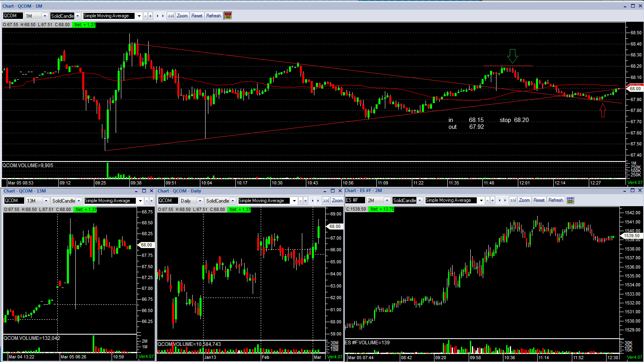The image size is (644, 362).
Task: Click plus button in QCOM Daily chart
Action: (x=305, y=201)
